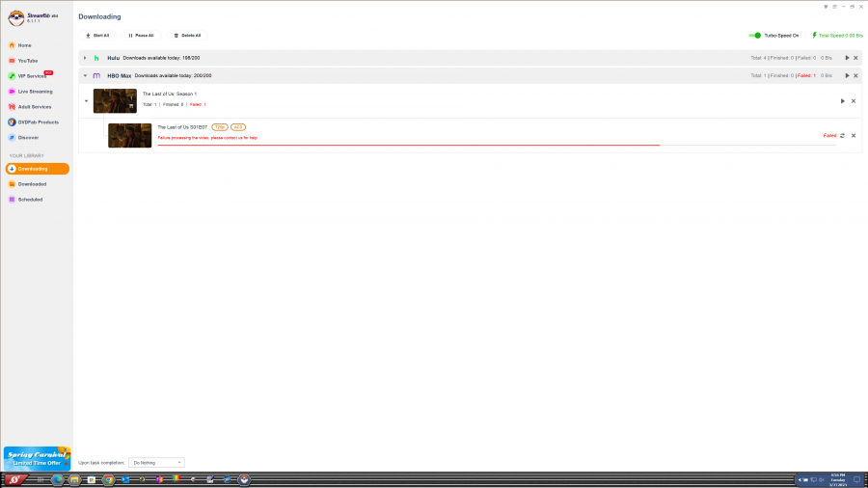The width and height of the screenshot is (868, 488).
Task: Click The Last of Us Season 1 thumbnail
Action: 115,100
